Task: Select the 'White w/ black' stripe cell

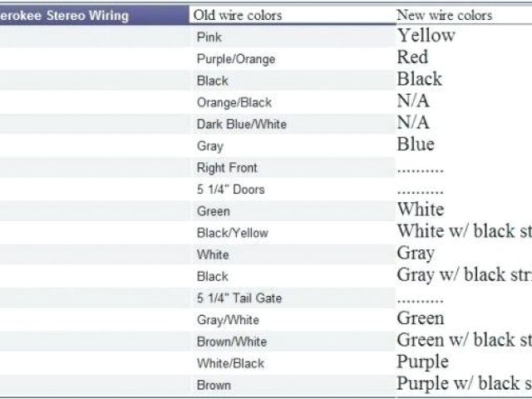Action: 464,231
